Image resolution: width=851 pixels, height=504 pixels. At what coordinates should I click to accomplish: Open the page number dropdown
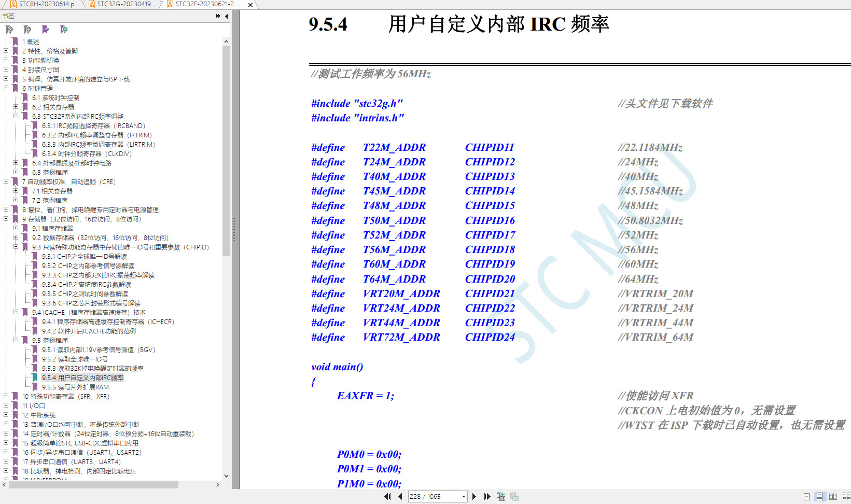(464, 496)
